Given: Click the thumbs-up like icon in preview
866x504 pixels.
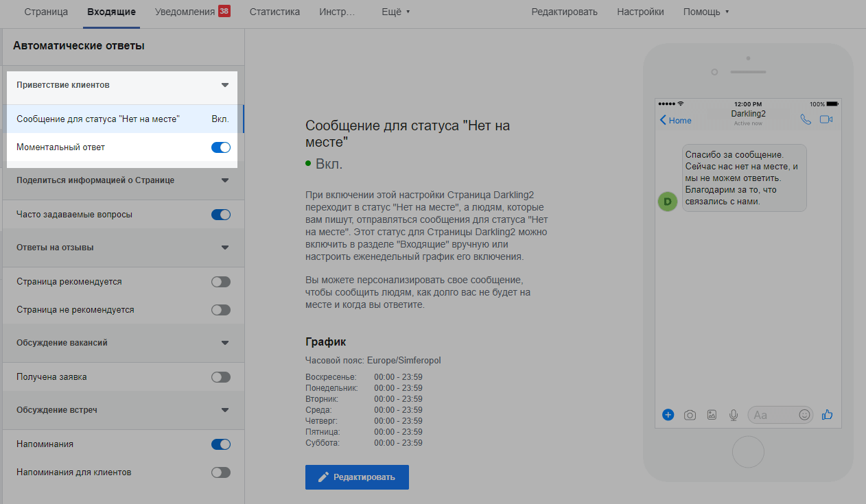Looking at the screenshot, I should pyautogui.click(x=827, y=414).
